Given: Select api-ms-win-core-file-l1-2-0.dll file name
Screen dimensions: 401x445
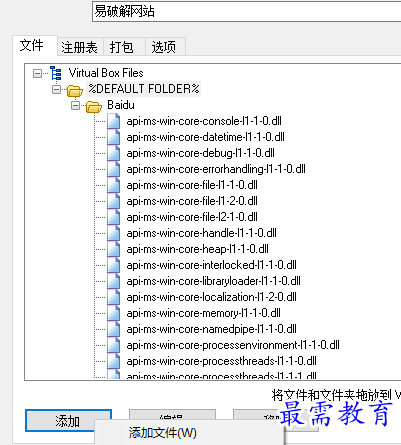Looking at the screenshot, I should [x=192, y=201].
